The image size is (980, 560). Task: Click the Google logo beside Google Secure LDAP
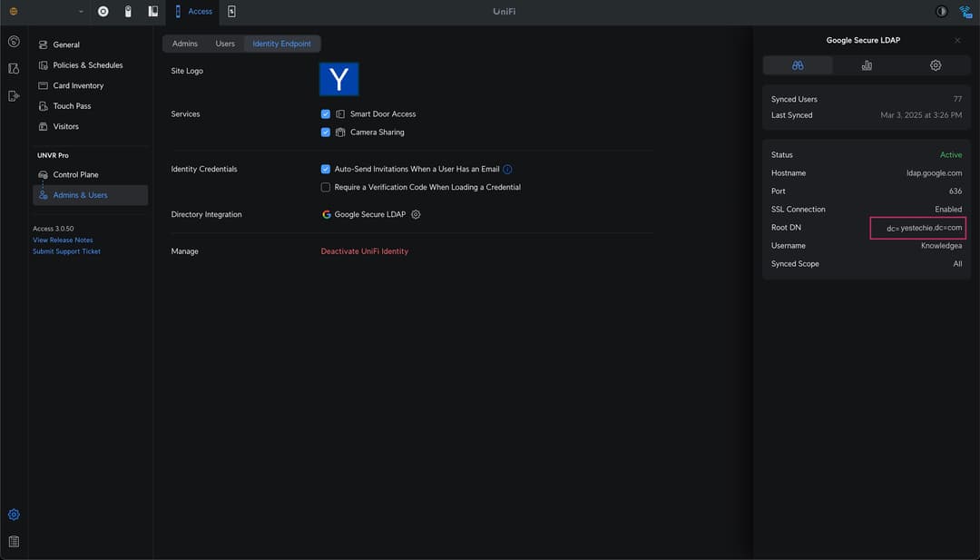[327, 214]
